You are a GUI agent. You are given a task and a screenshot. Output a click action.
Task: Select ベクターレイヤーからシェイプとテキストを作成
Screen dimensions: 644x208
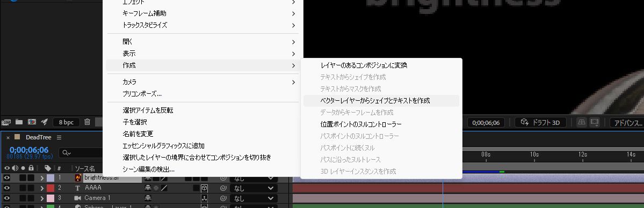375,100
